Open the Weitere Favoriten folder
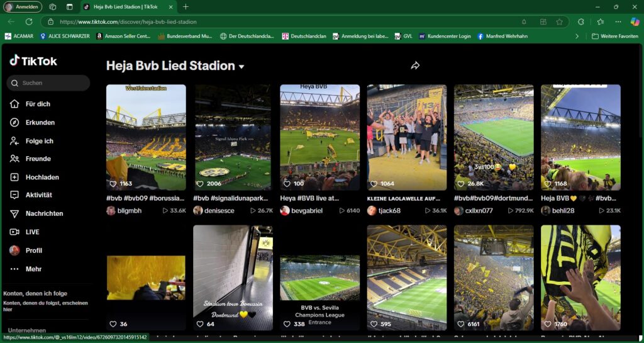 (x=615, y=36)
